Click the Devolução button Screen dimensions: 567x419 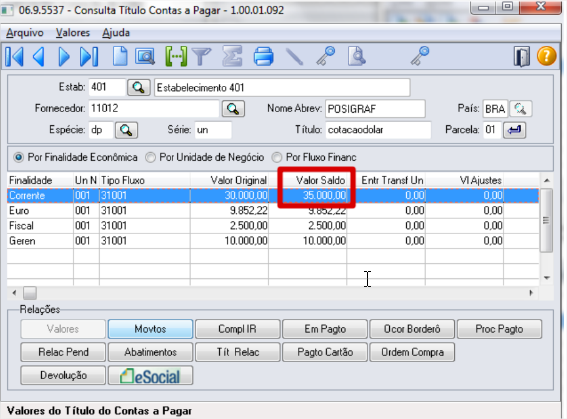(x=63, y=375)
